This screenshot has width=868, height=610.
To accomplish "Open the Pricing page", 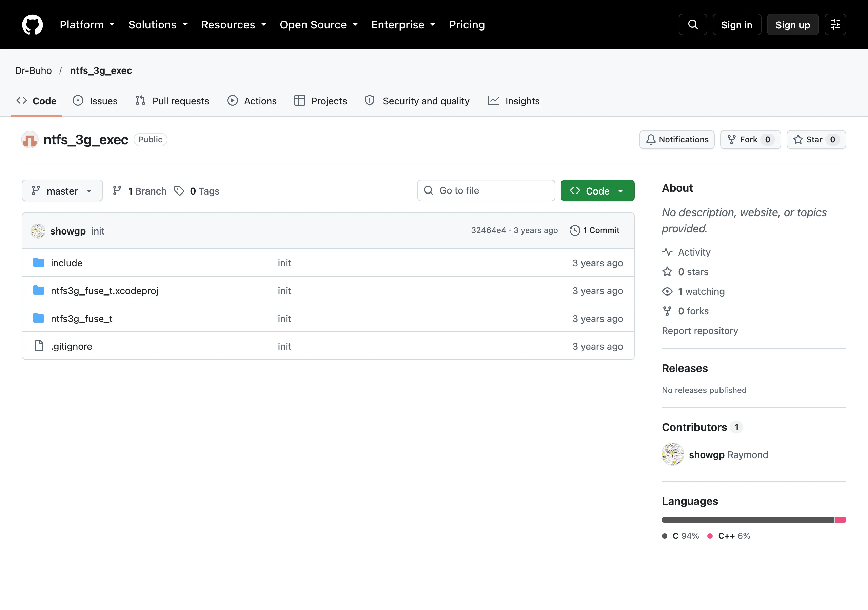I will 467,24.
